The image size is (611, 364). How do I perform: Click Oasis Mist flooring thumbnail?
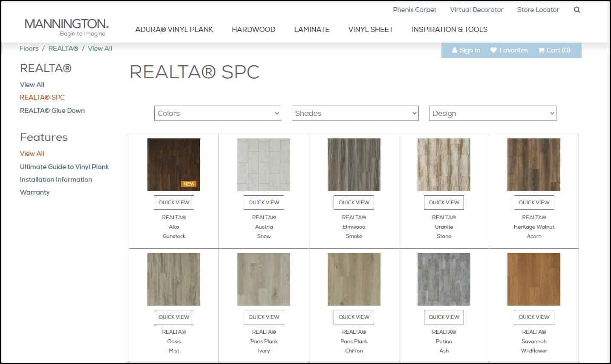point(174,279)
